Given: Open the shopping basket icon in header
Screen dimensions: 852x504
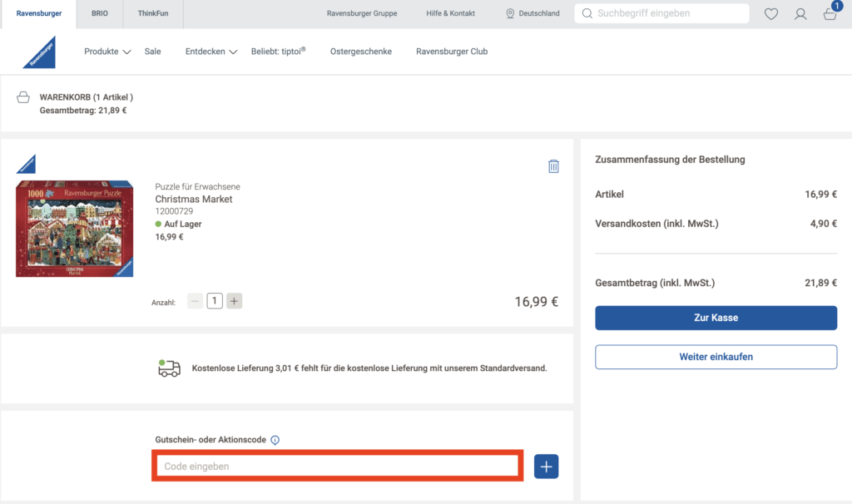Looking at the screenshot, I should tap(830, 14).
